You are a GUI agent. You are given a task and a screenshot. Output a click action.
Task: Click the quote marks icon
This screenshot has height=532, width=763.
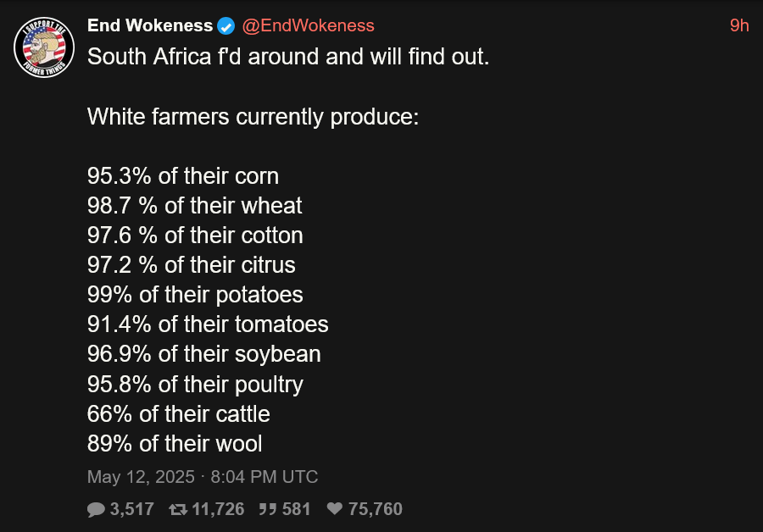268,509
